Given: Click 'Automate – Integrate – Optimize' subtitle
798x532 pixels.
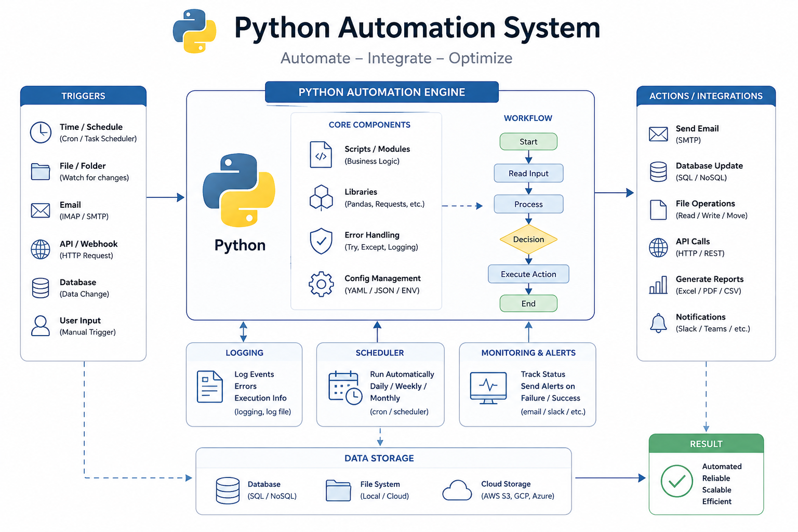Looking at the screenshot, I should pyautogui.click(x=396, y=58).
